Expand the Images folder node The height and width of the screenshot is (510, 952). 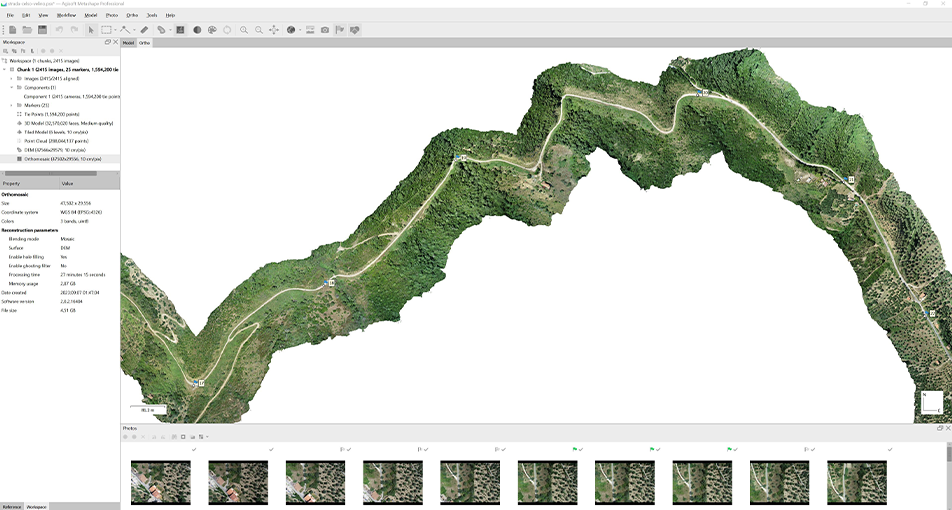(x=12, y=79)
